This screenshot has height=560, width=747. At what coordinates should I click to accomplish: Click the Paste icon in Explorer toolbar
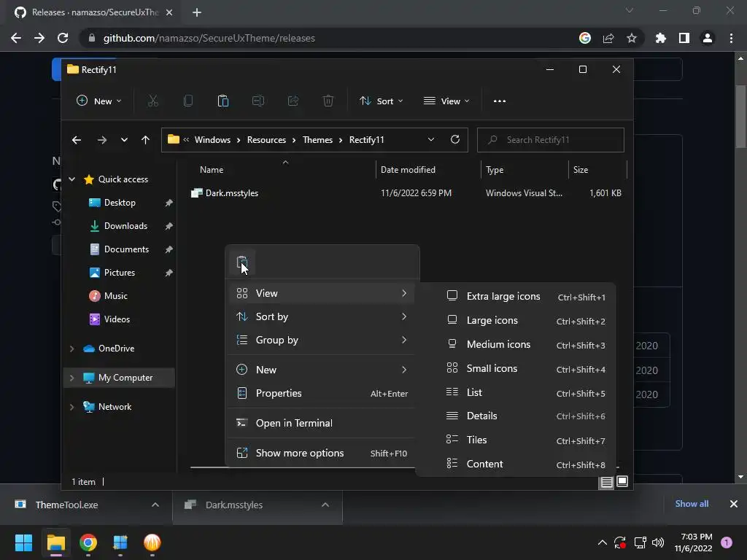point(223,101)
